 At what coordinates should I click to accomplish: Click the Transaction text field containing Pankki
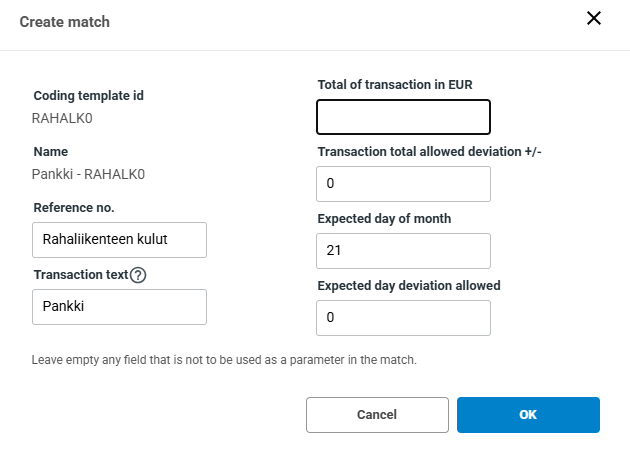tap(119, 307)
